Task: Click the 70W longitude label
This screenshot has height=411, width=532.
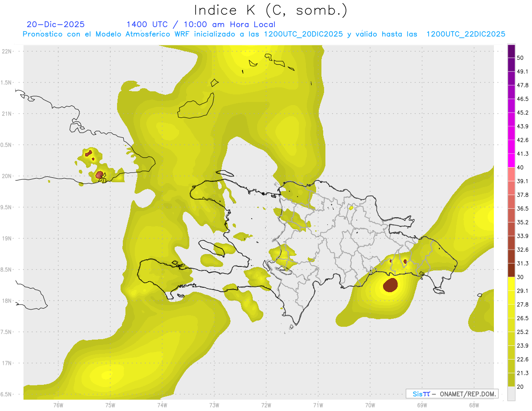Action: click(x=370, y=405)
